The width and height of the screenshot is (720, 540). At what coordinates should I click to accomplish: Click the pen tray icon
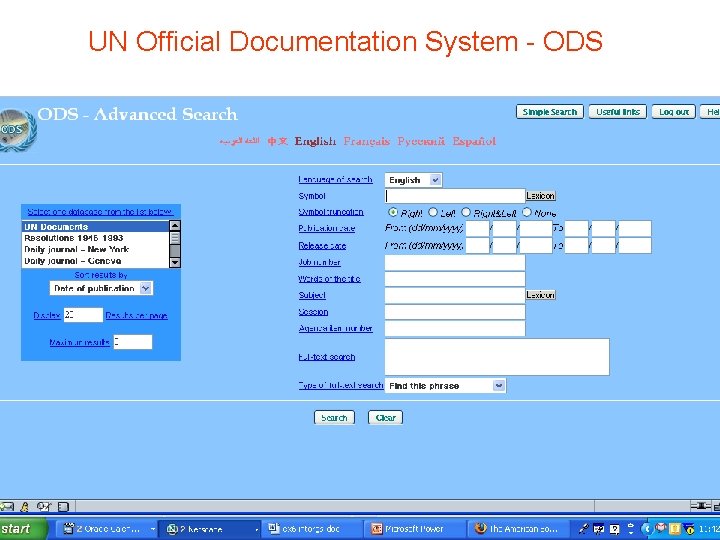tap(584, 529)
